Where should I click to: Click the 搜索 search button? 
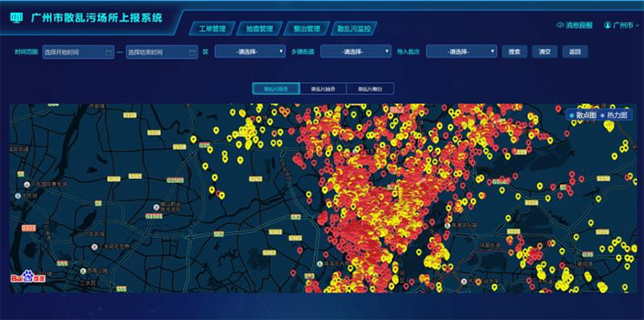[514, 52]
